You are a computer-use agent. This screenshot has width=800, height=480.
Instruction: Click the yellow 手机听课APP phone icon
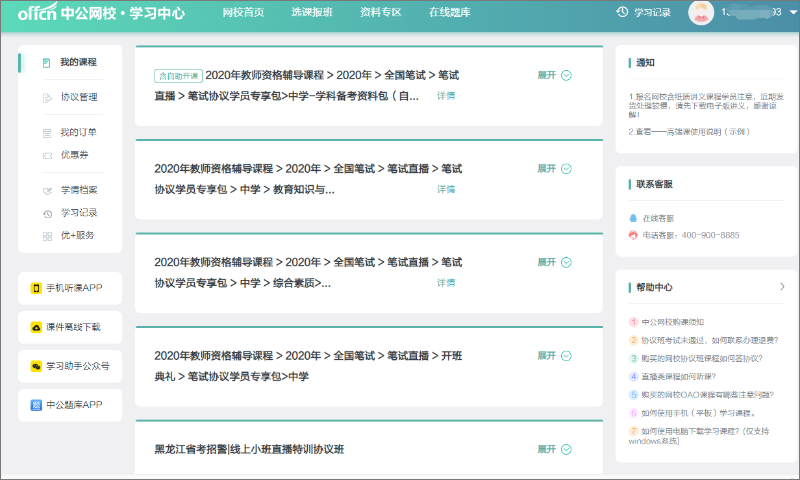click(x=36, y=288)
